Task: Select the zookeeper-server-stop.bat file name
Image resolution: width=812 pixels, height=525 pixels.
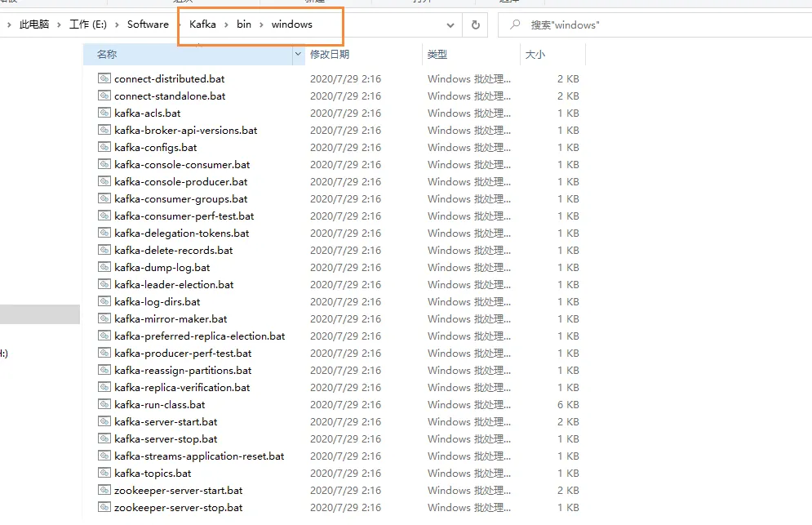Action: tap(178, 508)
